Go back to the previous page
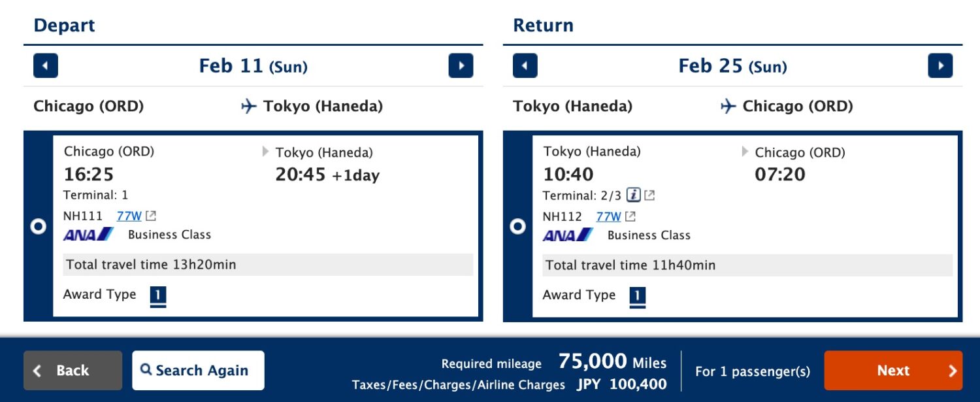This screenshot has height=402, width=980. pyautogui.click(x=72, y=370)
